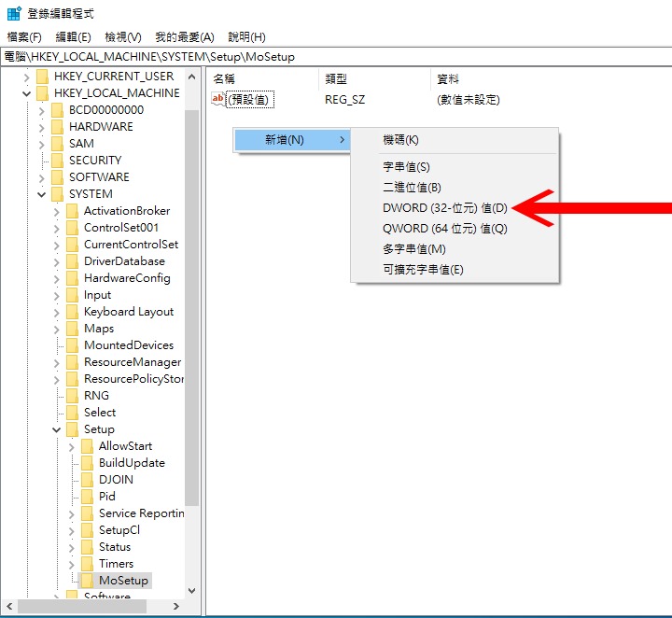
Task: Select 可擴充字串值(E) option
Action: [x=423, y=270]
